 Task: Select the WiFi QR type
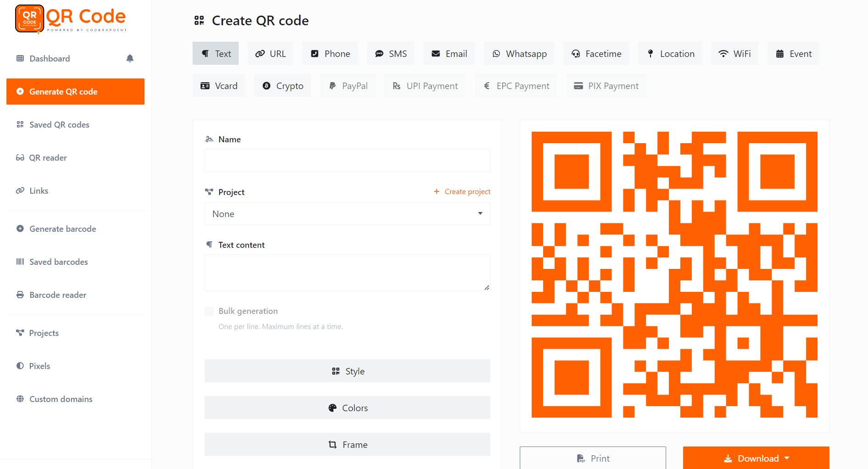[734, 54]
